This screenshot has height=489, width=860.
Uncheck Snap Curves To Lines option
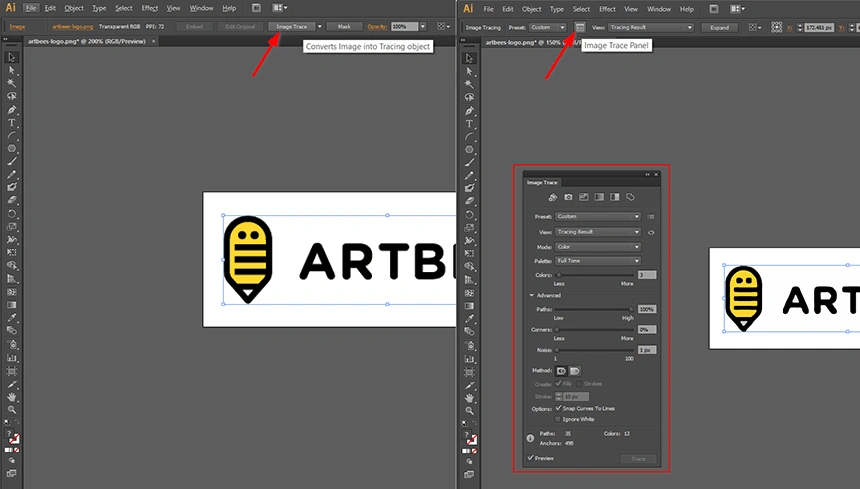click(x=558, y=409)
